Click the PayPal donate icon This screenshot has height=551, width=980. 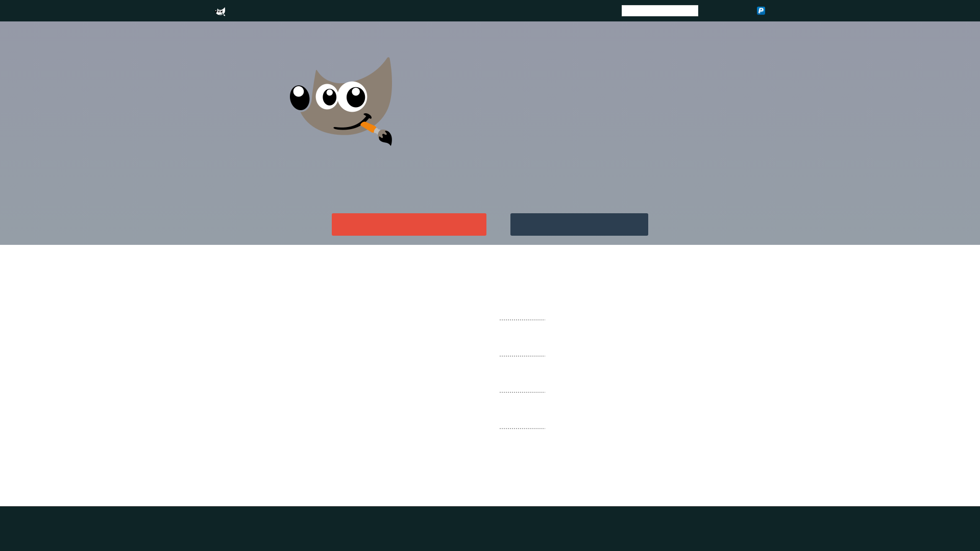click(x=761, y=11)
